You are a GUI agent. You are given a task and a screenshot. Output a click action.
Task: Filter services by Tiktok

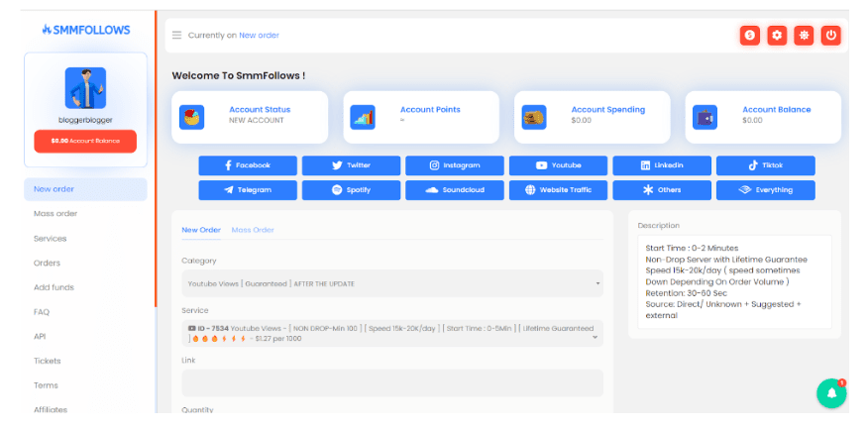pos(766,165)
